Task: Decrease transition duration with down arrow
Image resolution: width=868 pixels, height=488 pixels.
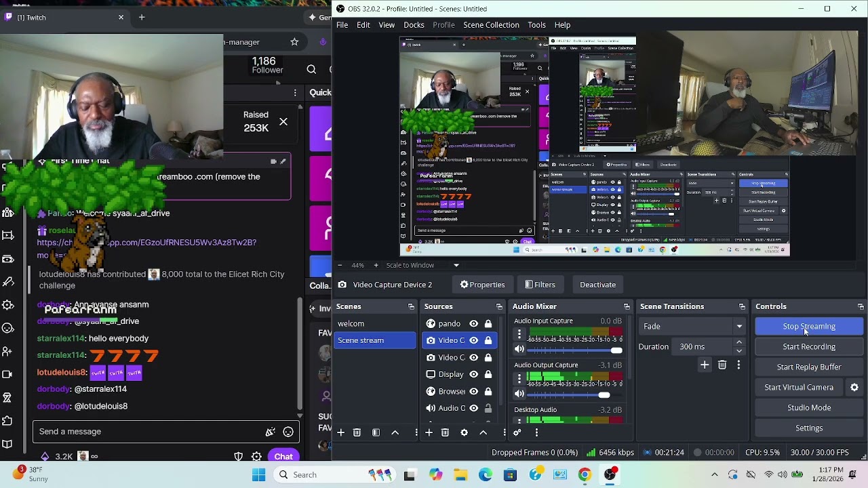Action: pos(739,350)
